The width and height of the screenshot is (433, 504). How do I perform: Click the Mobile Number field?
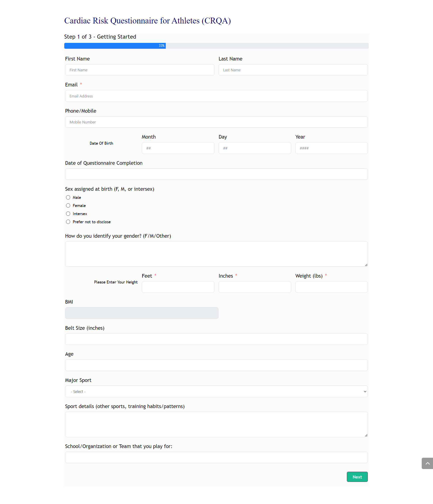[x=216, y=122]
